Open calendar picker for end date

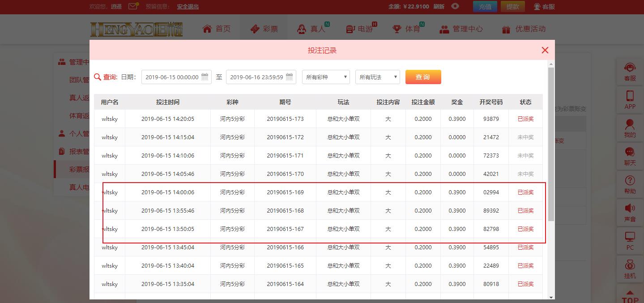[x=290, y=77]
